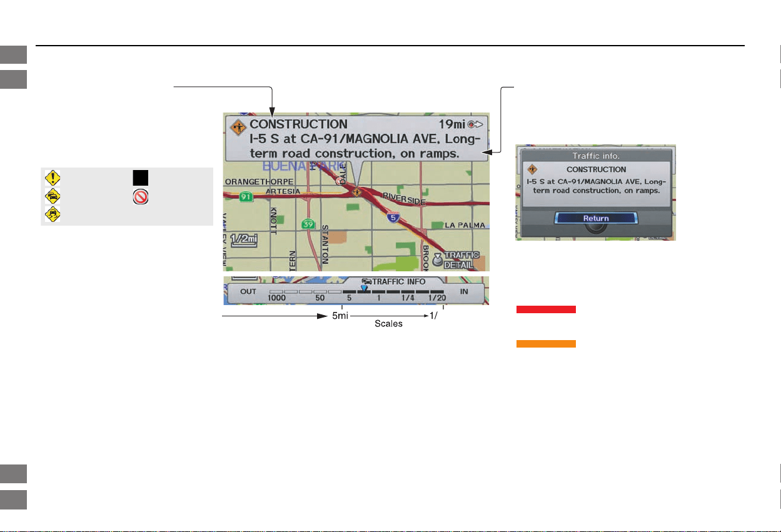Click the construction icon in the Traffic info popup
Image resolution: width=781 pixels, height=532 pixels.
[532, 169]
